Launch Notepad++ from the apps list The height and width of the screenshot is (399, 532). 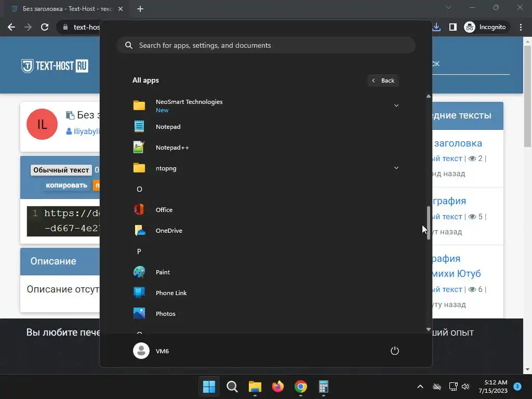pyautogui.click(x=265, y=147)
